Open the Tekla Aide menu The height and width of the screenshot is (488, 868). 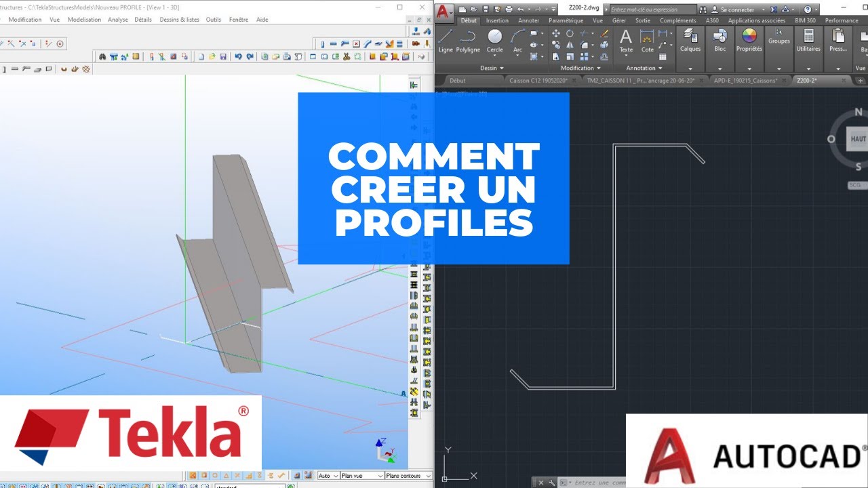point(262,20)
